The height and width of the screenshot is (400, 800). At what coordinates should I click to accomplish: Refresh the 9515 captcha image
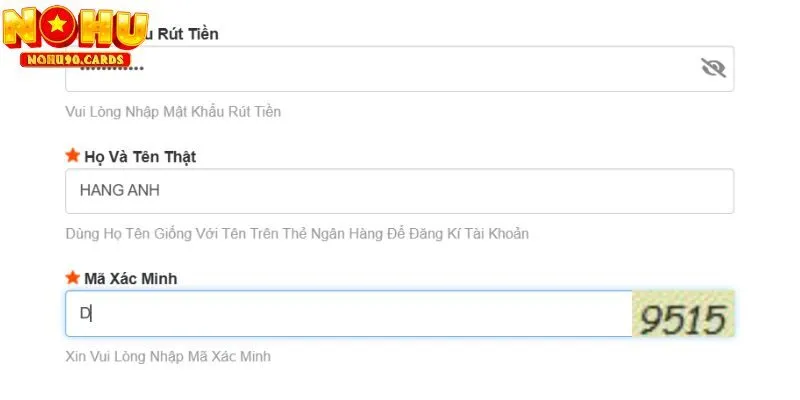(684, 314)
